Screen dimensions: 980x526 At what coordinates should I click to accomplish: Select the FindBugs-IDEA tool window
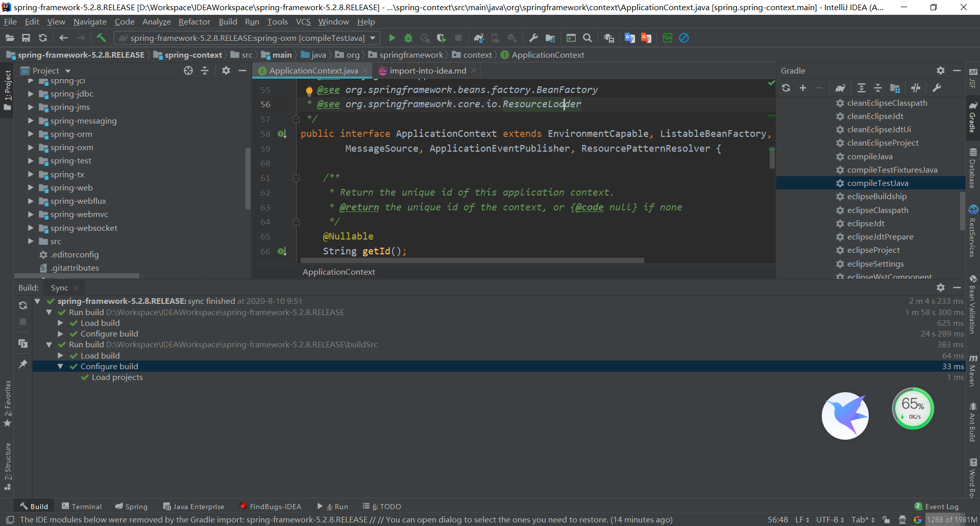pyautogui.click(x=270, y=506)
